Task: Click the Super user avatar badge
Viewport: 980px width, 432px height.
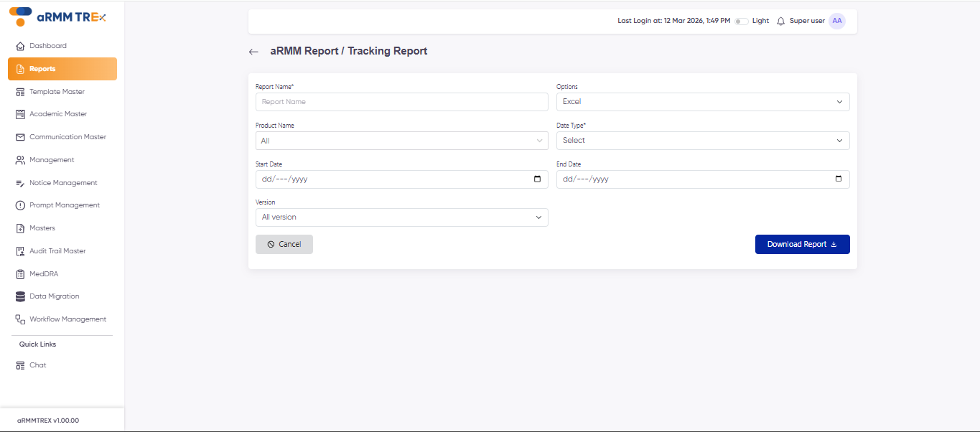Action: click(836, 20)
